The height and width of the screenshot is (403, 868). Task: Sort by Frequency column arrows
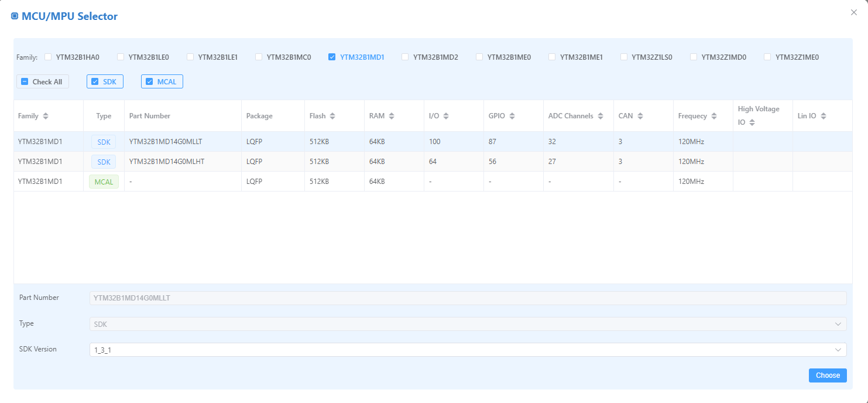click(x=714, y=116)
